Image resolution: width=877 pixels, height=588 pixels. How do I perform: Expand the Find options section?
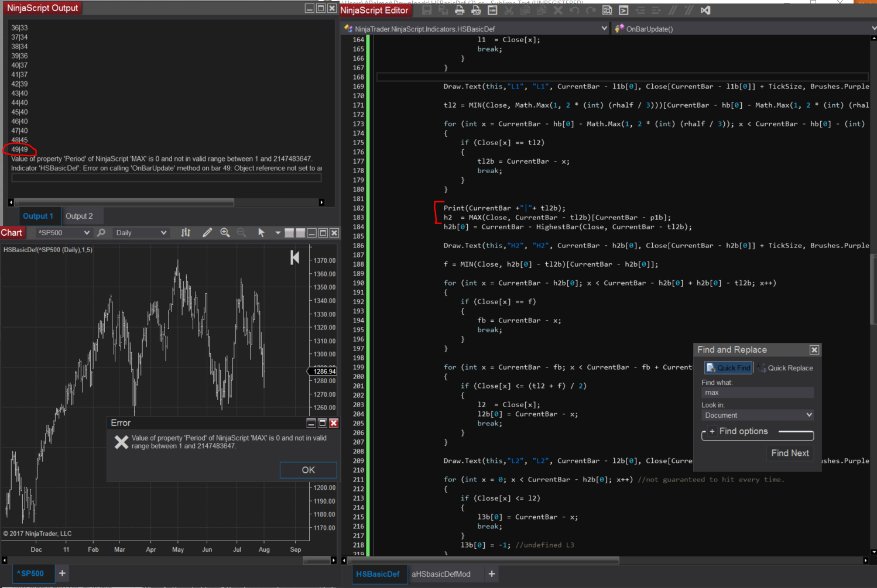coord(712,431)
